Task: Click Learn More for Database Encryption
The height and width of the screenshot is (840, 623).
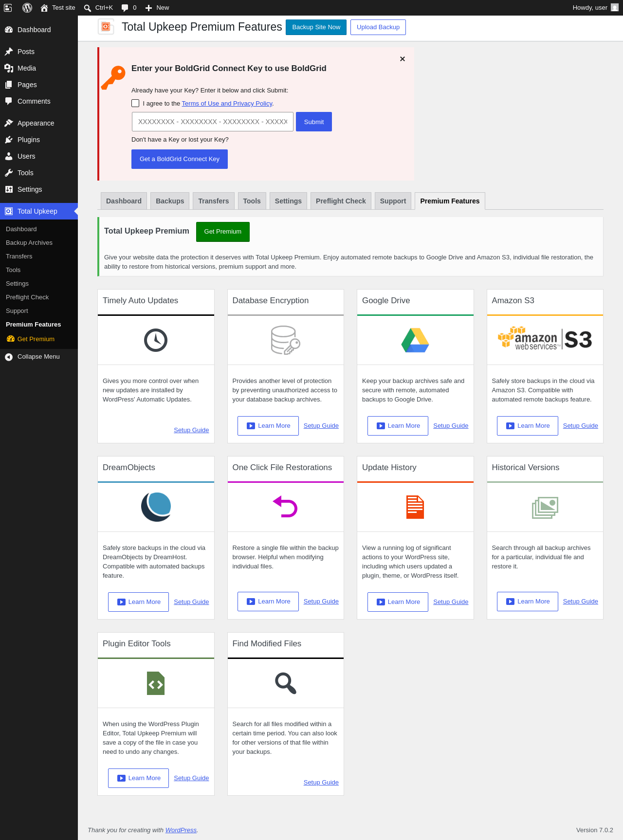Action: (268, 426)
